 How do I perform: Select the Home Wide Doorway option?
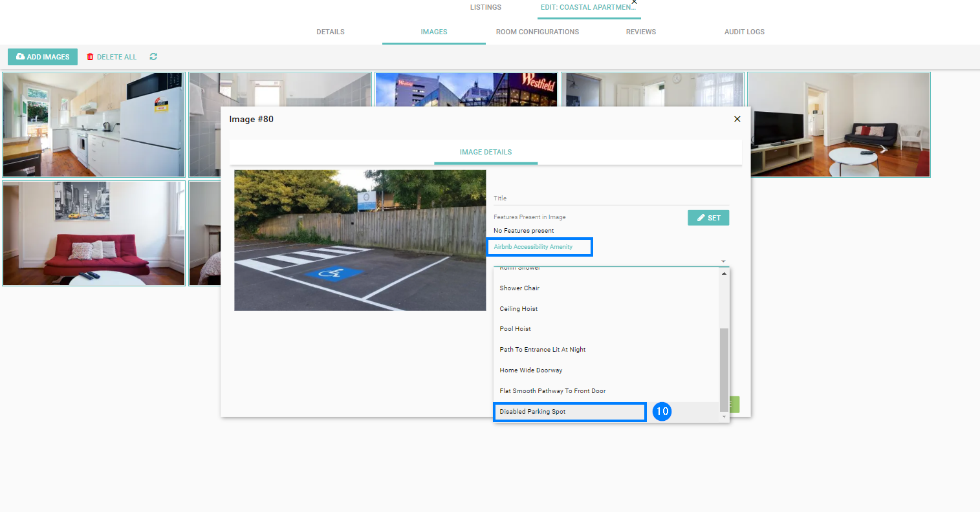point(530,370)
